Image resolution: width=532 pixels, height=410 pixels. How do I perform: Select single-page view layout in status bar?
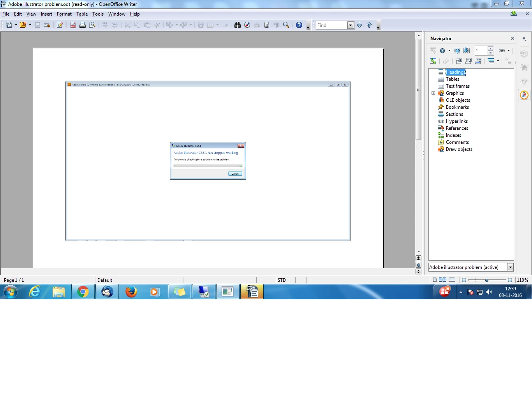coord(435,280)
